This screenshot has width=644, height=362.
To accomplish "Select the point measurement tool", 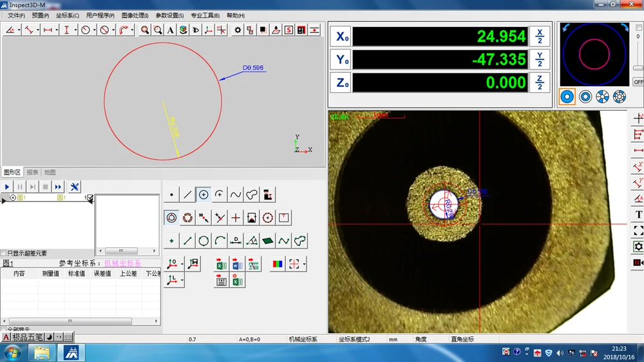I will [x=171, y=195].
